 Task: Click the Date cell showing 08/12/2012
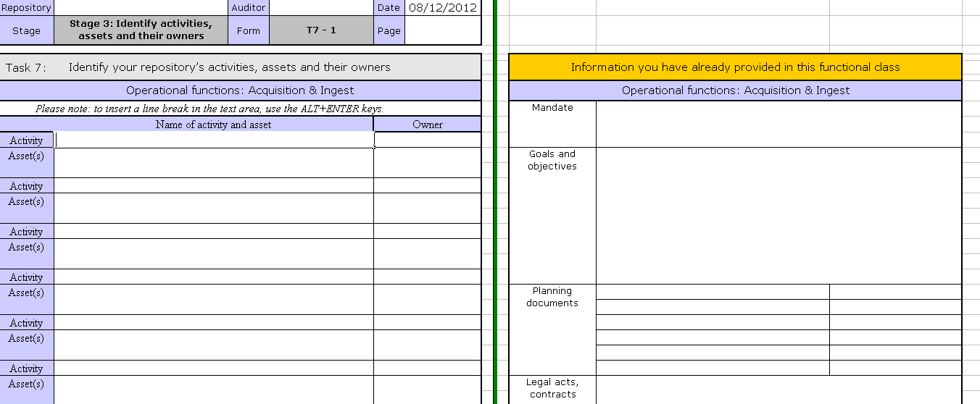(442, 7)
